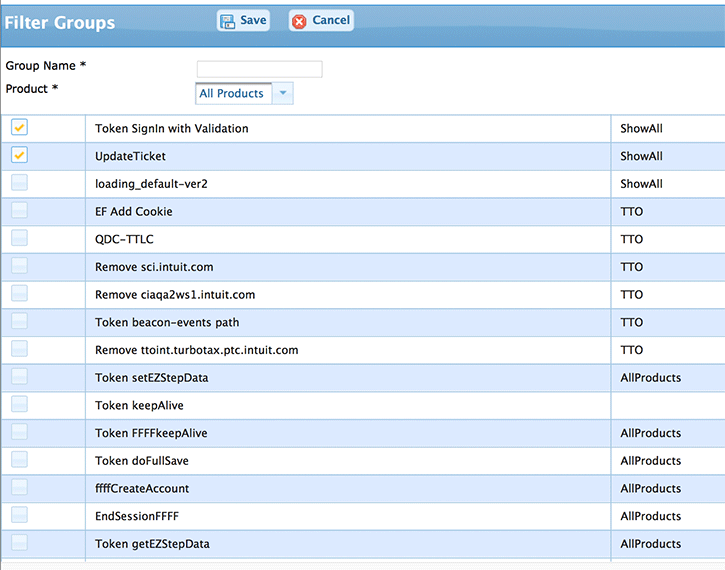This screenshot has height=570, width=725.
Task: Click the 'Remove sci.intuit.com' filter name
Action: point(154,267)
